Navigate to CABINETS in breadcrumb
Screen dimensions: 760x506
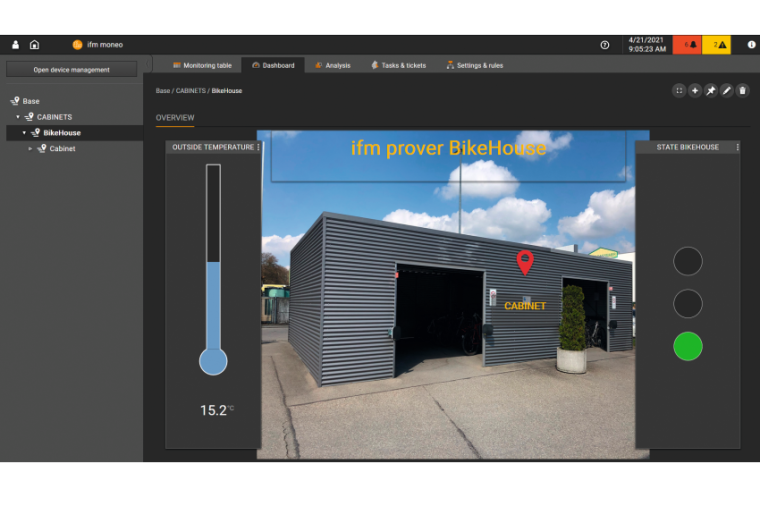[x=192, y=91]
